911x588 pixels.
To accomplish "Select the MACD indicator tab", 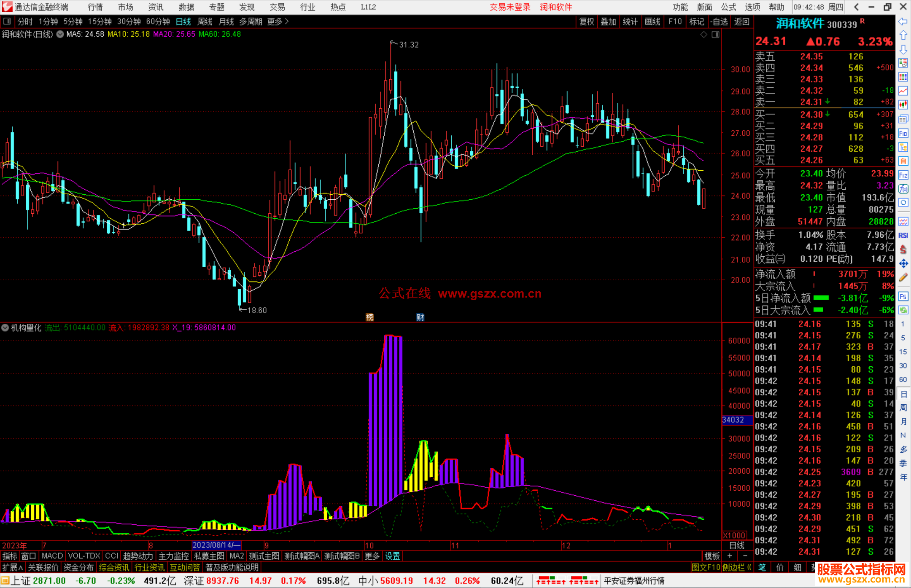I will [x=52, y=556].
